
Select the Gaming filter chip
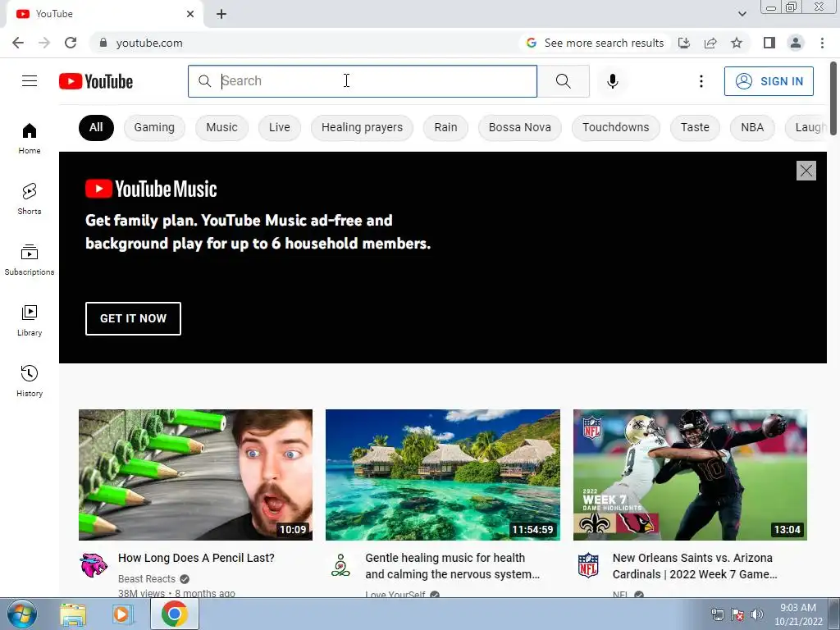(x=154, y=127)
